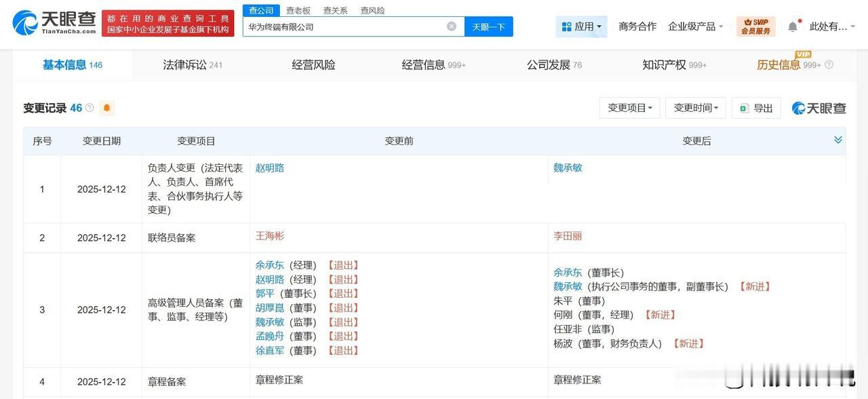Screen dimensions: 868x399
Task: Select the 基本信息 tab
Action: (73, 65)
